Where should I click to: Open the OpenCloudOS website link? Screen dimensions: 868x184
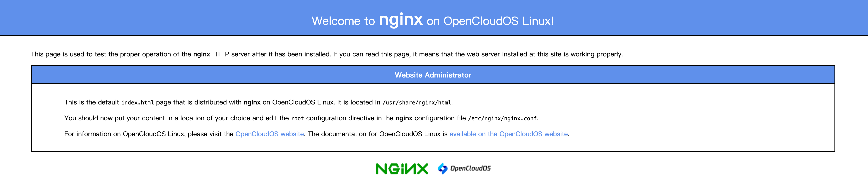270,134
